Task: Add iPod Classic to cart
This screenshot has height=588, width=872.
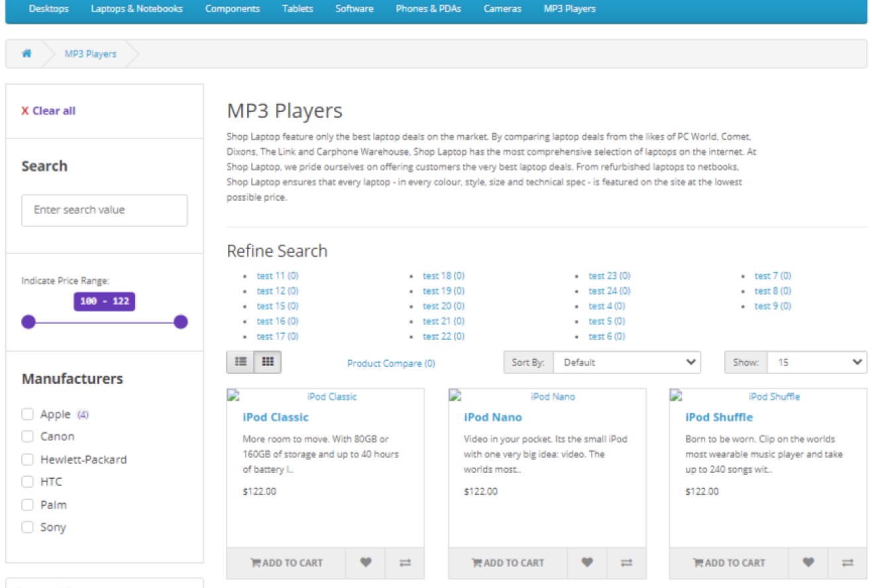Action: (x=286, y=563)
